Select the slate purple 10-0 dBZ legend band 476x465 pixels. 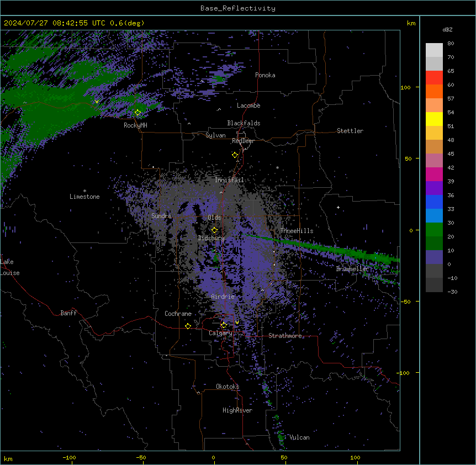coord(434,257)
